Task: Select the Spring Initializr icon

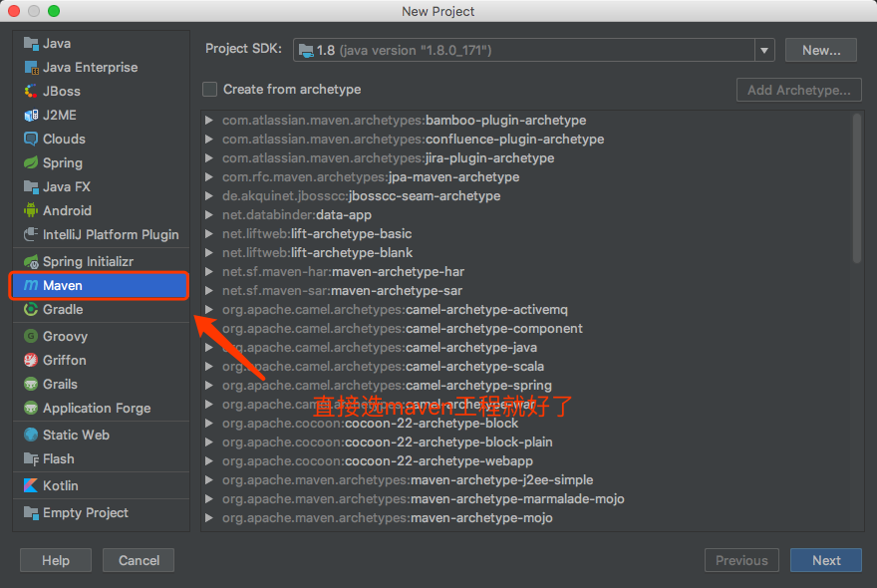Action: (31, 262)
